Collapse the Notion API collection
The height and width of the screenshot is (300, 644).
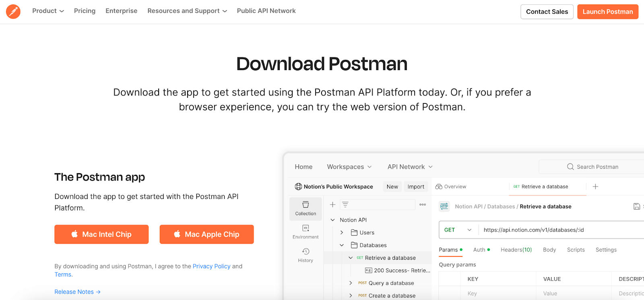tap(333, 220)
